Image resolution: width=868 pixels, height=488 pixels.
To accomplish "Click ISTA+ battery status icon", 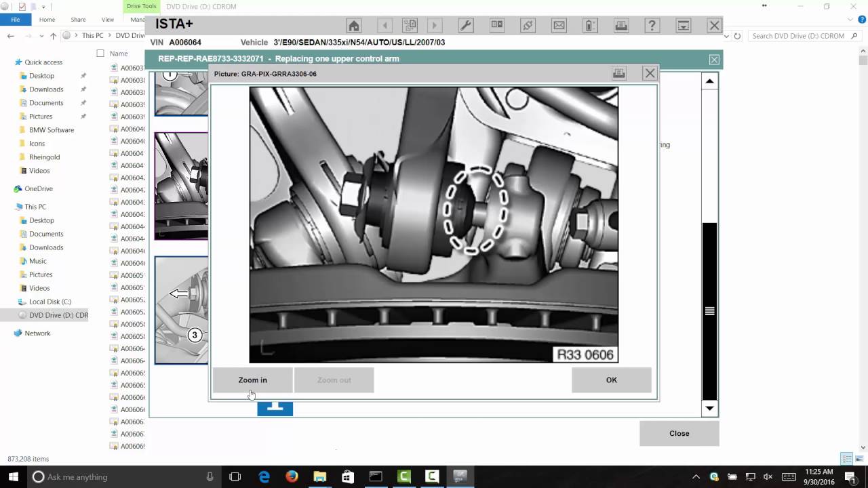I will (x=590, y=26).
